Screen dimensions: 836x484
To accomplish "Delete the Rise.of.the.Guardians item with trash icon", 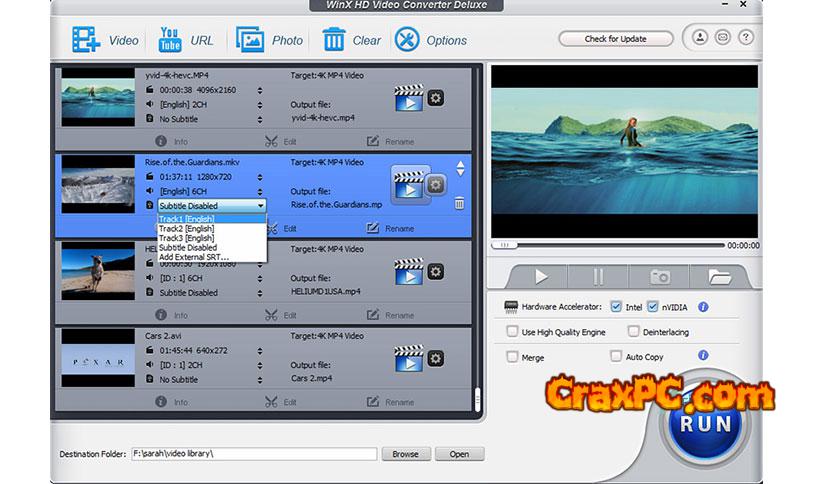I will [459, 203].
